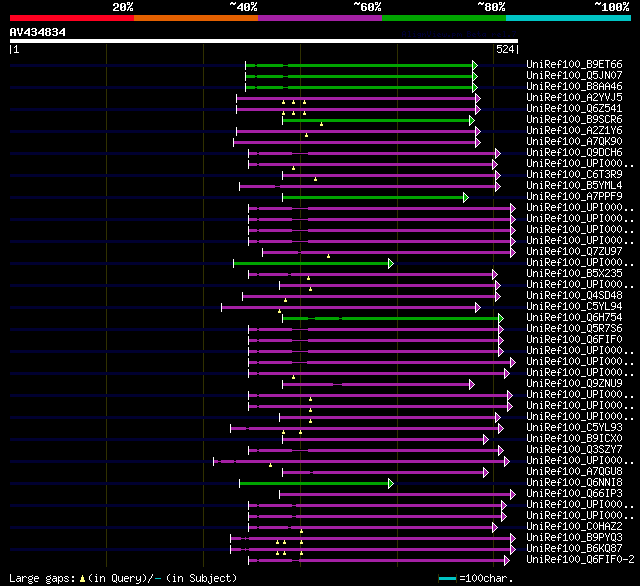The height and width of the screenshot is (586, 640).
Task: Open hit UniRef100_A7QGU8
Action: pyautogui.click(x=574, y=471)
